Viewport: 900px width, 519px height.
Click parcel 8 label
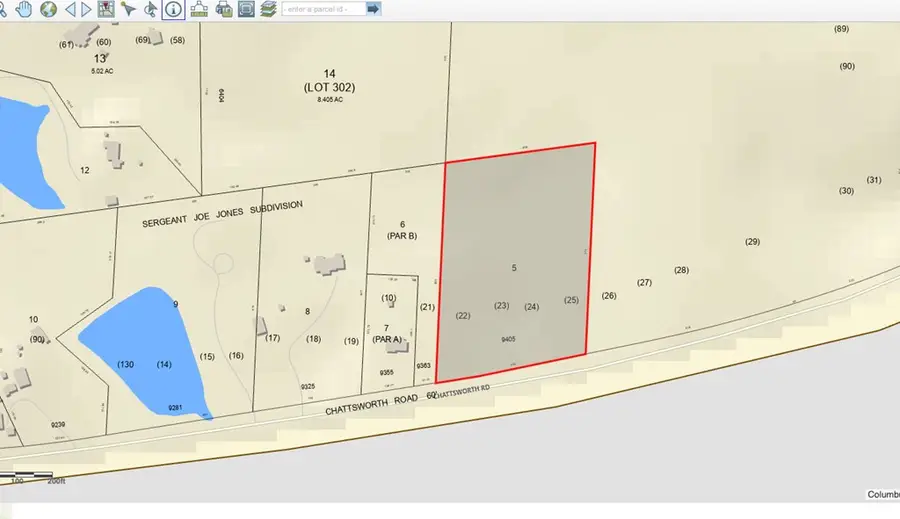(308, 311)
